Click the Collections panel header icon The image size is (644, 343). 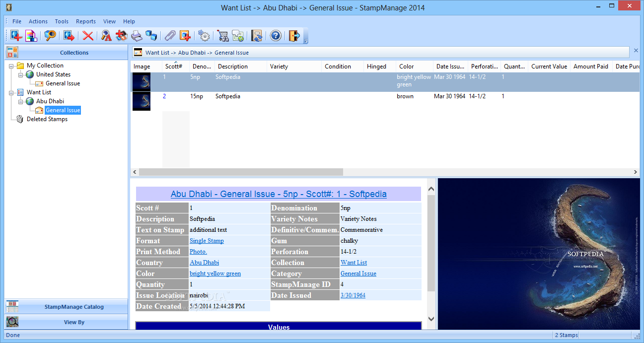[x=12, y=52]
